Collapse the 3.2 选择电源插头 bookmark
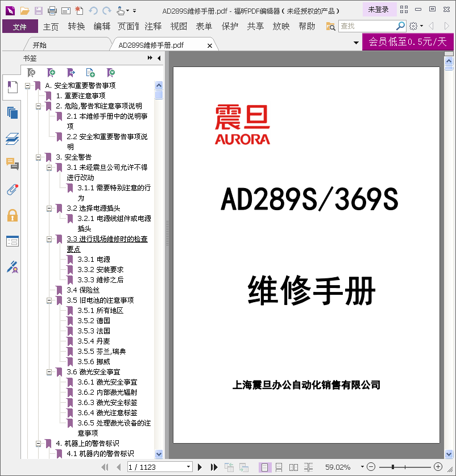 [49, 208]
